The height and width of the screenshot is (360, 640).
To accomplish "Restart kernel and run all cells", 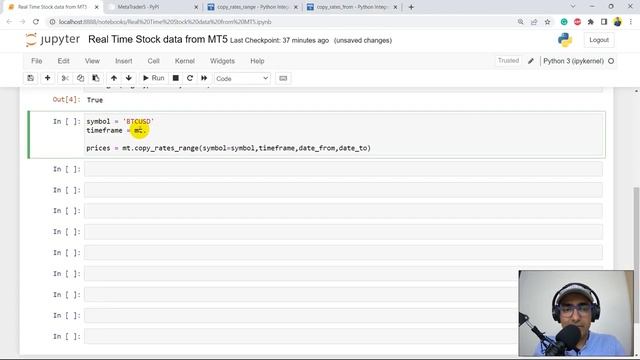I will tap(204, 78).
